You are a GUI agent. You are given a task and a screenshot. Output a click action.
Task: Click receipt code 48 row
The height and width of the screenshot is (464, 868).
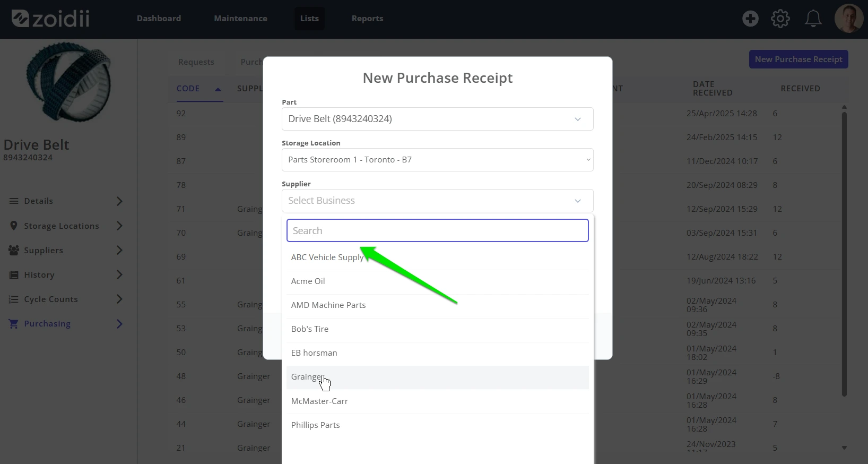click(x=181, y=376)
